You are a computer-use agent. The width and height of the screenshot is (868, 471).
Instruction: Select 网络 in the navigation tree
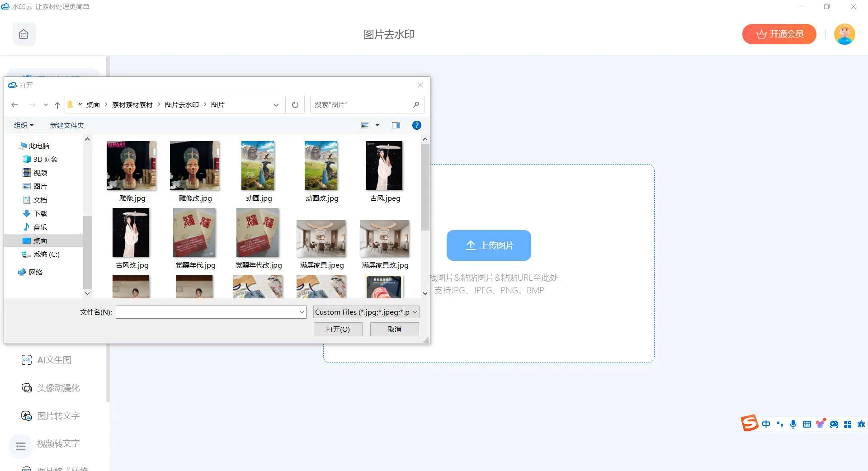coord(30,272)
